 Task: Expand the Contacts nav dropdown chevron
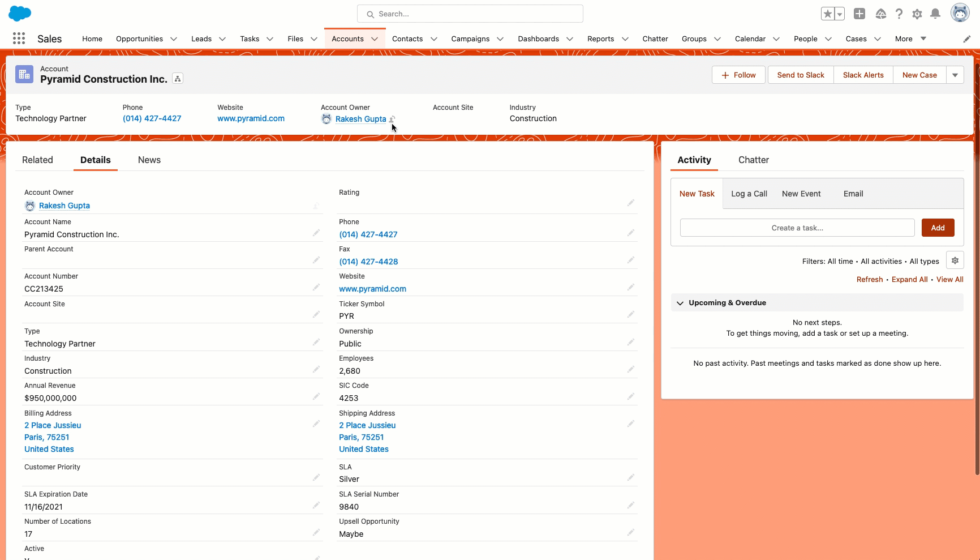[x=434, y=39]
